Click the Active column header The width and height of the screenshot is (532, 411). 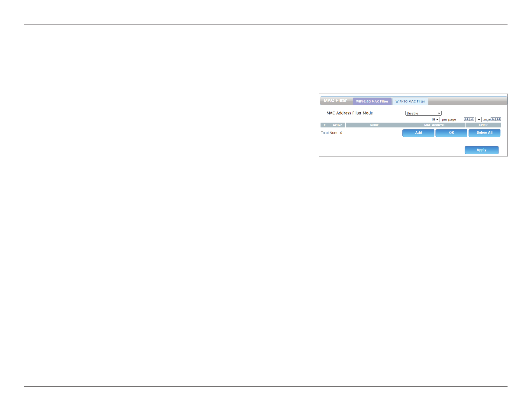(337, 125)
